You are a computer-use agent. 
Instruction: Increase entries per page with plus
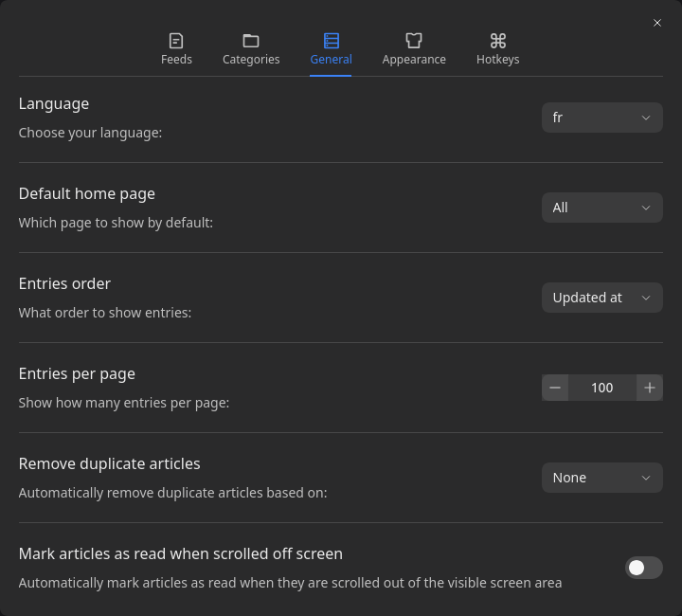click(650, 388)
